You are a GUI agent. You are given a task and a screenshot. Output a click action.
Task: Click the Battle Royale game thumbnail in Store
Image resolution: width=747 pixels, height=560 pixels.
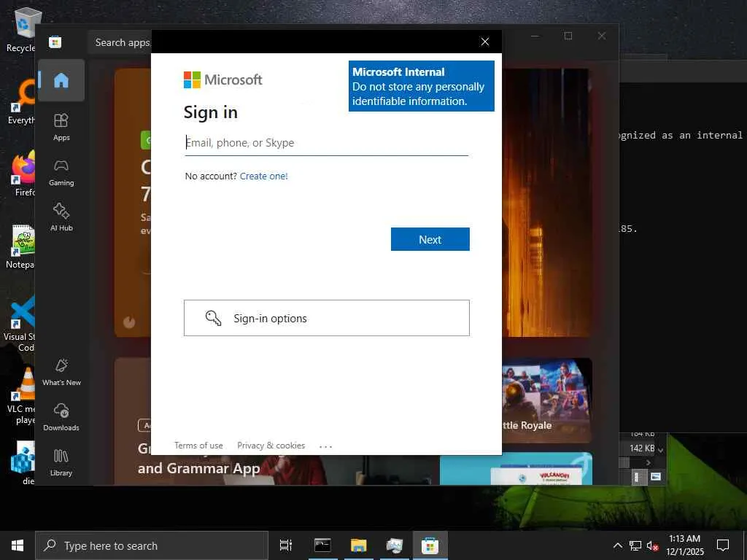pos(547,400)
